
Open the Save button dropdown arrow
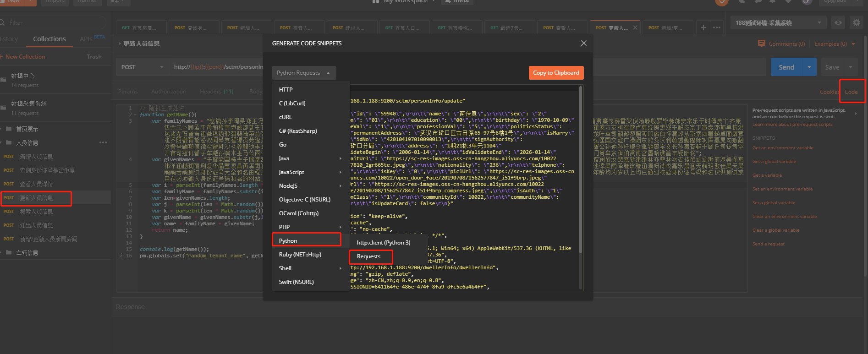[x=851, y=67]
